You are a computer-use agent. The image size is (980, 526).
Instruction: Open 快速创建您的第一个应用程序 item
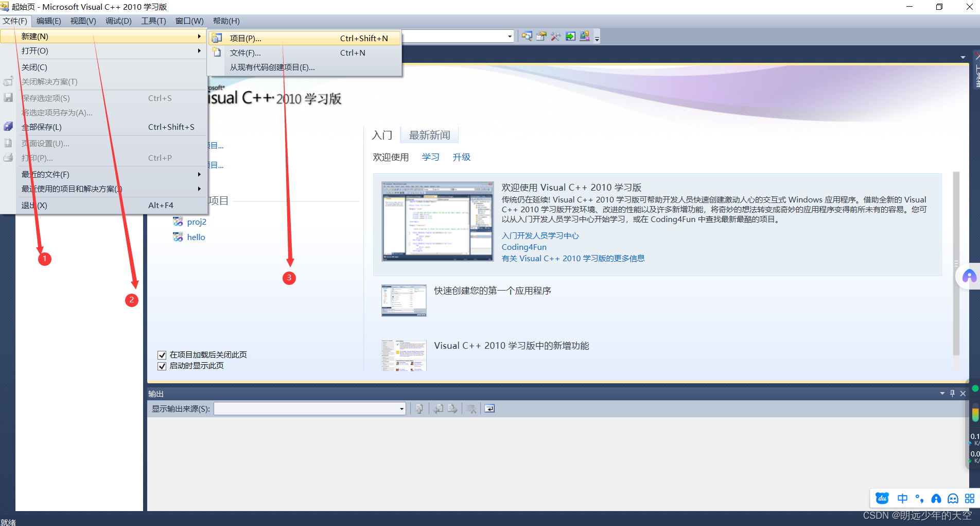click(x=493, y=291)
